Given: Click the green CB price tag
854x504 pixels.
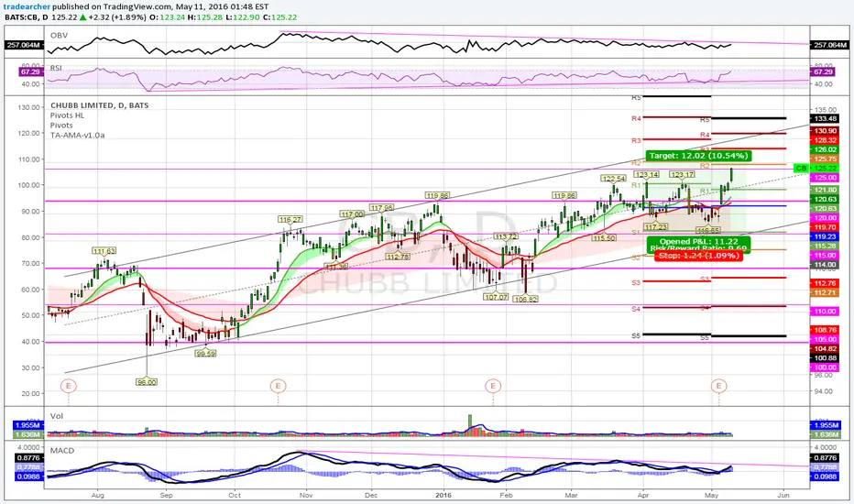Looking at the screenshot, I should (x=801, y=168).
